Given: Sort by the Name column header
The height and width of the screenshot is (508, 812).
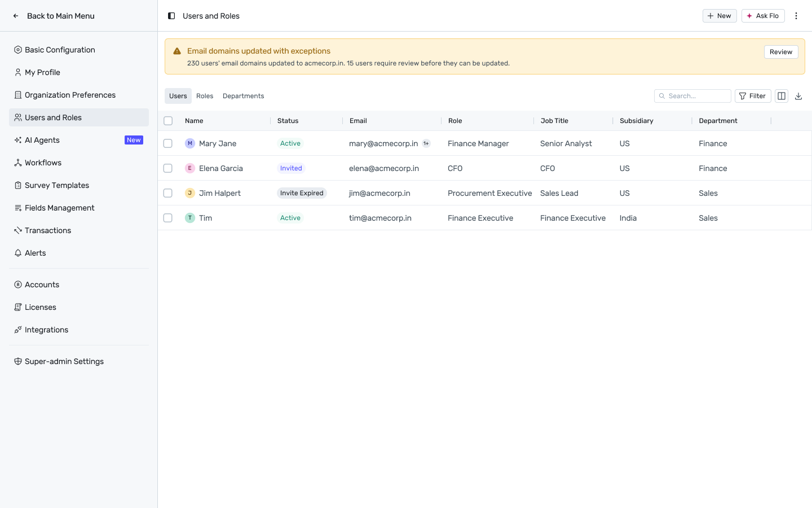Looking at the screenshot, I should click(194, 121).
